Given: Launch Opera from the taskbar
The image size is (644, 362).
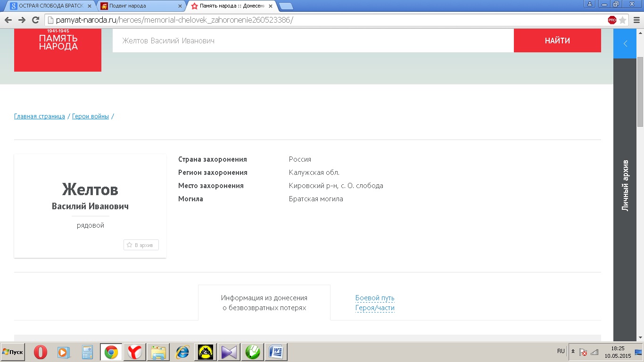Looking at the screenshot, I should 41,352.
